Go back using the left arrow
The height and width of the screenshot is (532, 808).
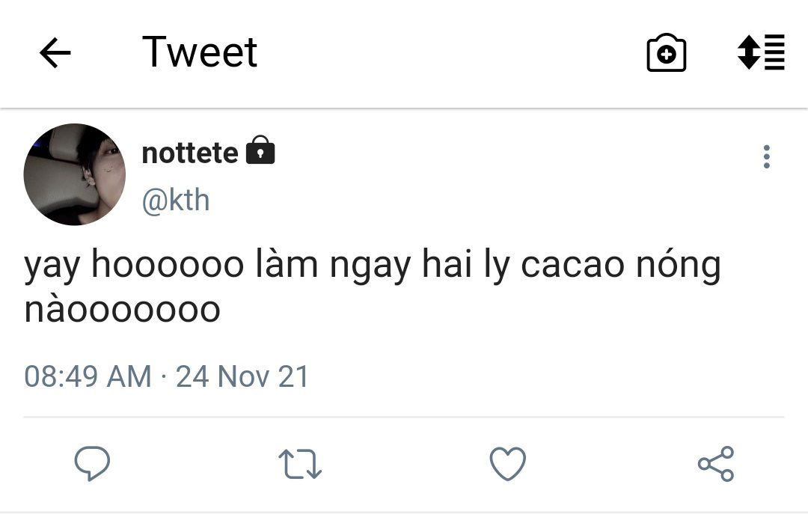point(55,53)
